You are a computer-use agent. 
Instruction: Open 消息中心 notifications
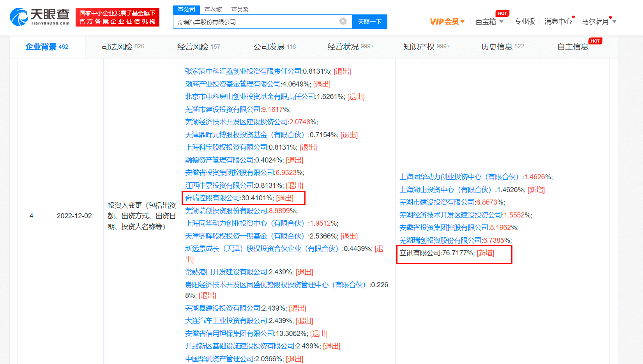click(x=558, y=21)
